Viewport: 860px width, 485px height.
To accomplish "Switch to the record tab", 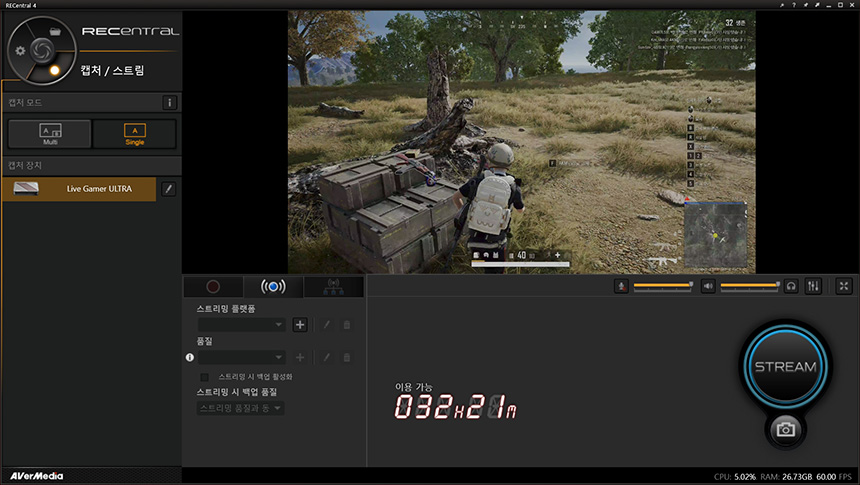I will pyautogui.click(x=213, y=286).
